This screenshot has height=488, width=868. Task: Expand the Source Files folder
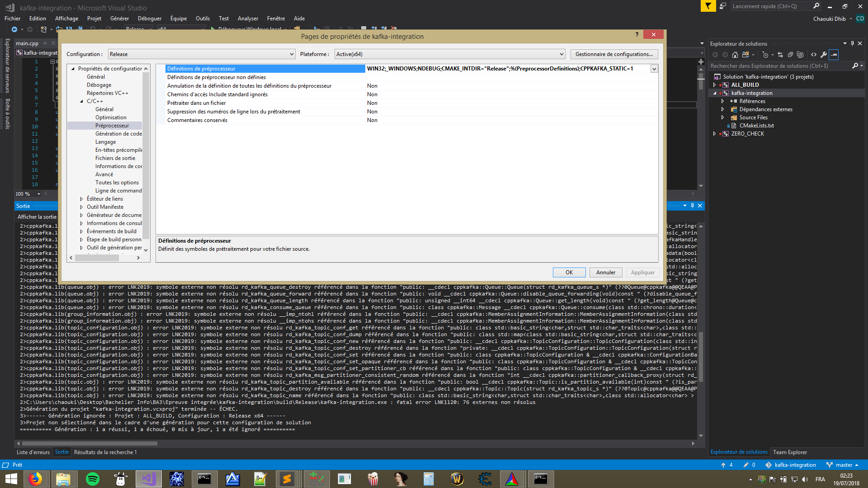pyautogui.click(x=723, y=117)
